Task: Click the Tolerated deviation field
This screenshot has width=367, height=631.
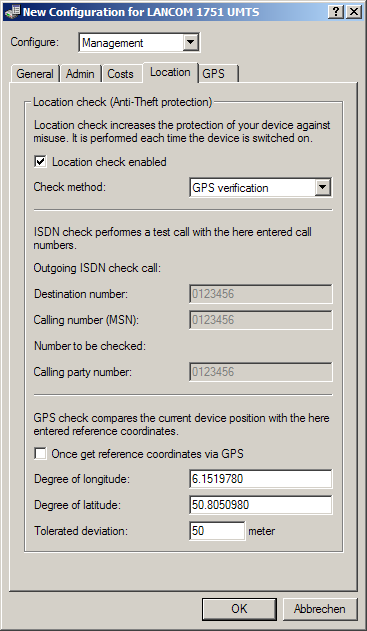Action: pyautogui.click(x=217, y=531)
